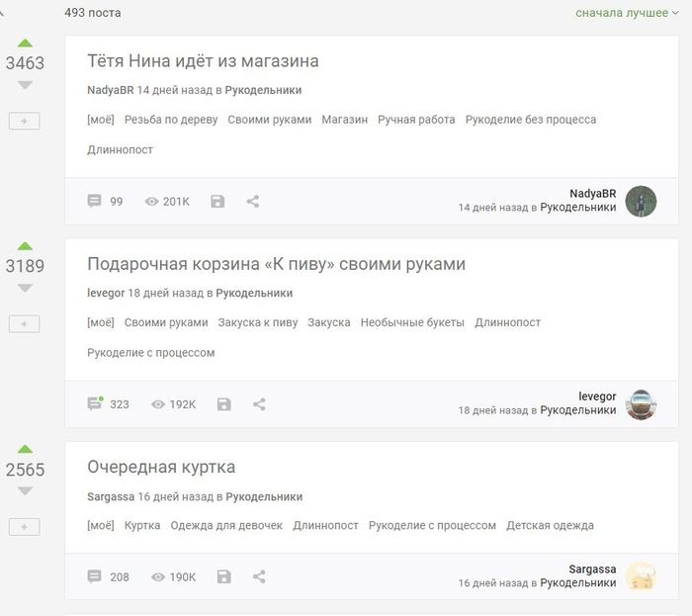Share the post 'Очередная куртка'

pos(259,576)
